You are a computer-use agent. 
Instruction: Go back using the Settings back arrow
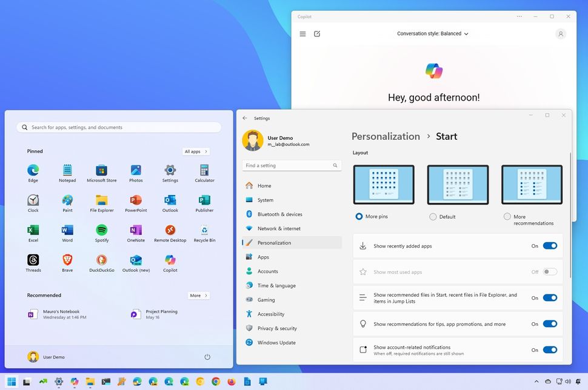coord(245,117)
